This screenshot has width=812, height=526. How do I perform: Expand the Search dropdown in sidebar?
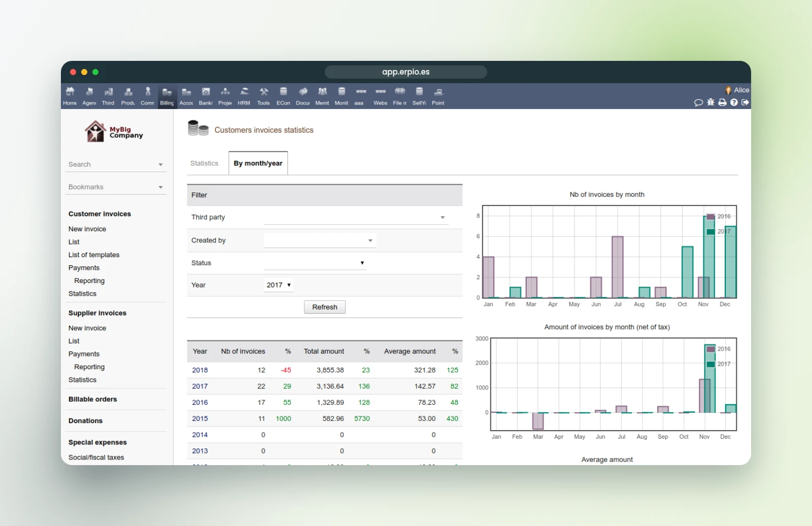click(116, 164)
